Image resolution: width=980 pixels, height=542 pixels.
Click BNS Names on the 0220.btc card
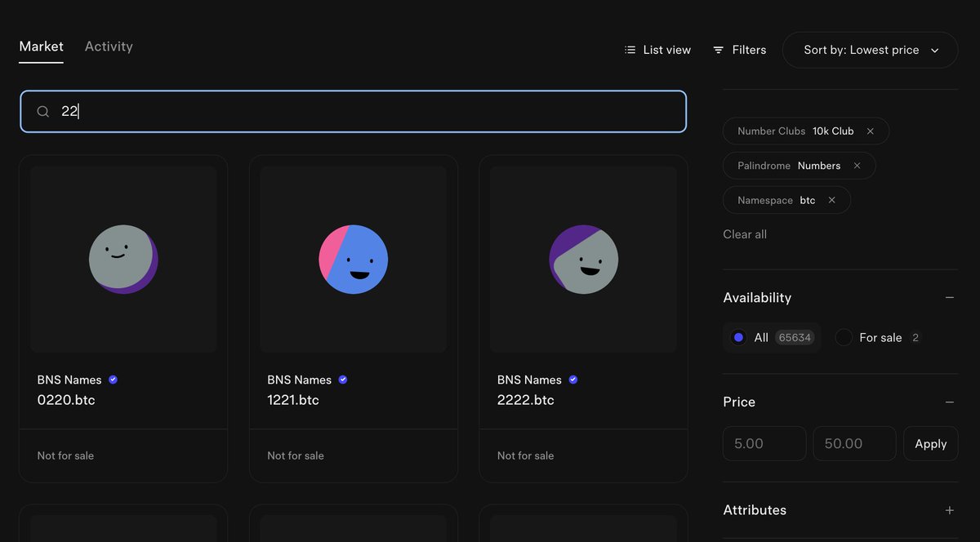(x=69, y=380)
